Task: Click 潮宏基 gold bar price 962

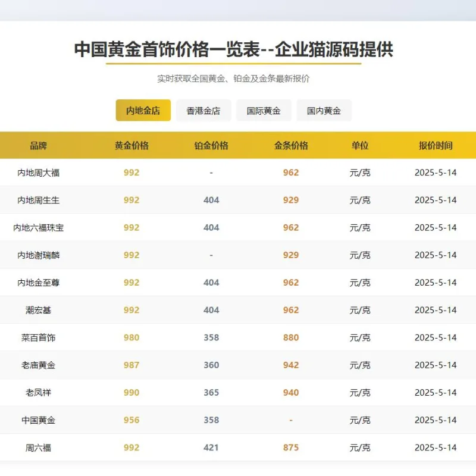Action: [x=291, y=310]
